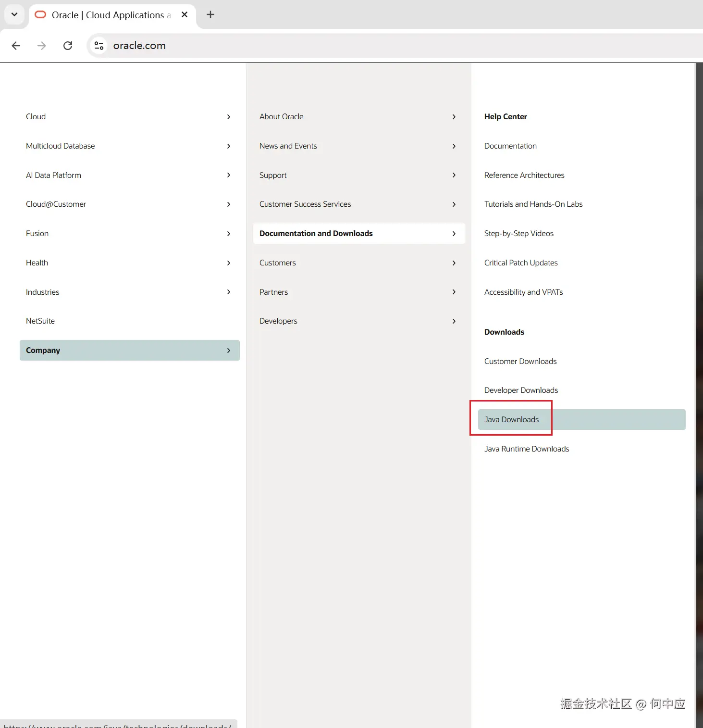703x728 pixels.
Task: Click the browser back arrow
Action: pyautogui.click(x=16, y=46)
